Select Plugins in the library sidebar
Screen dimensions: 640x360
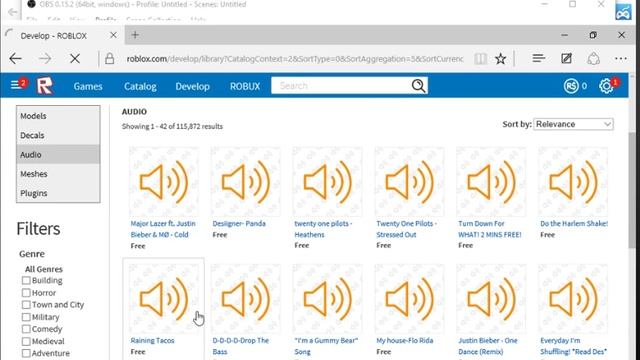tap(58, 193)
